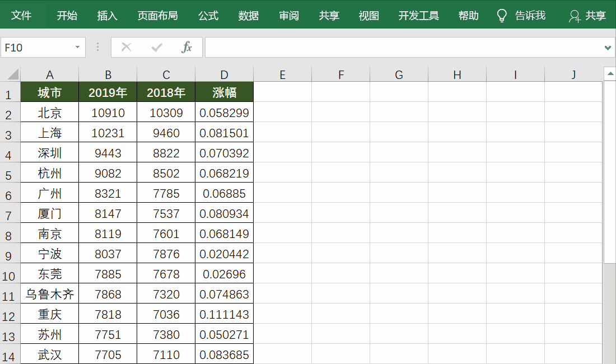Select column F header

[340, 74]
